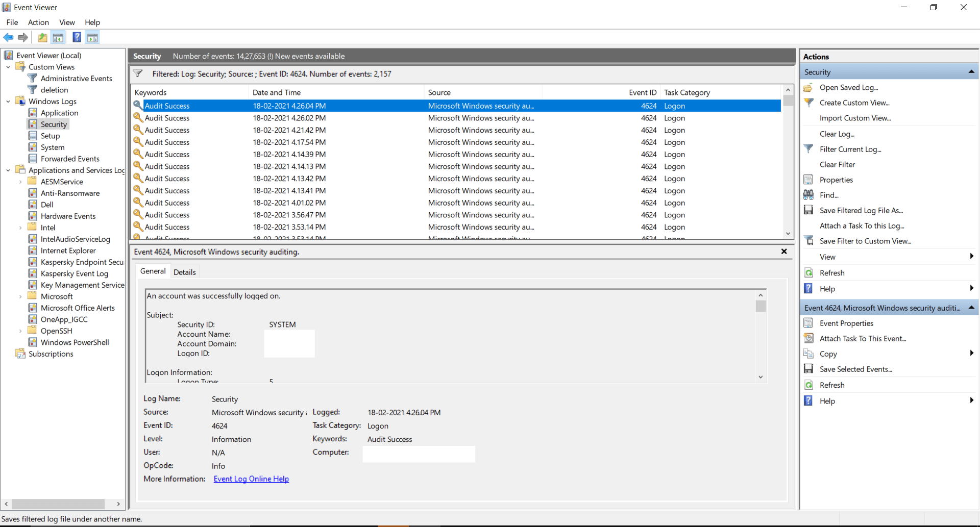This screenshot has height=527, width=980.
Task: Click the Application log icon in tree
Action: [33, 113]
